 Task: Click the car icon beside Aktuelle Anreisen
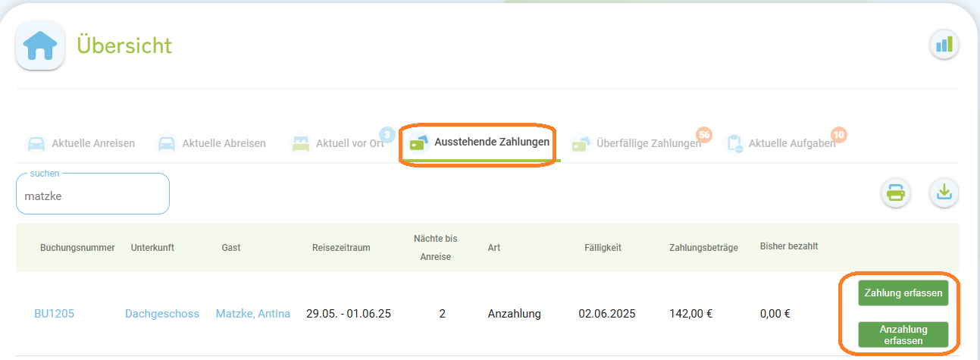pyautogui.click(x=36, y=143)
